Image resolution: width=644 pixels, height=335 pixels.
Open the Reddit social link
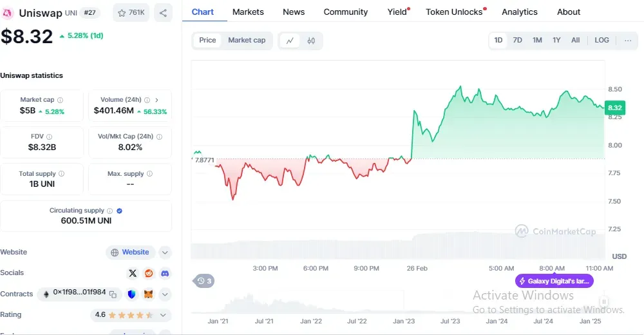[149, 273]
